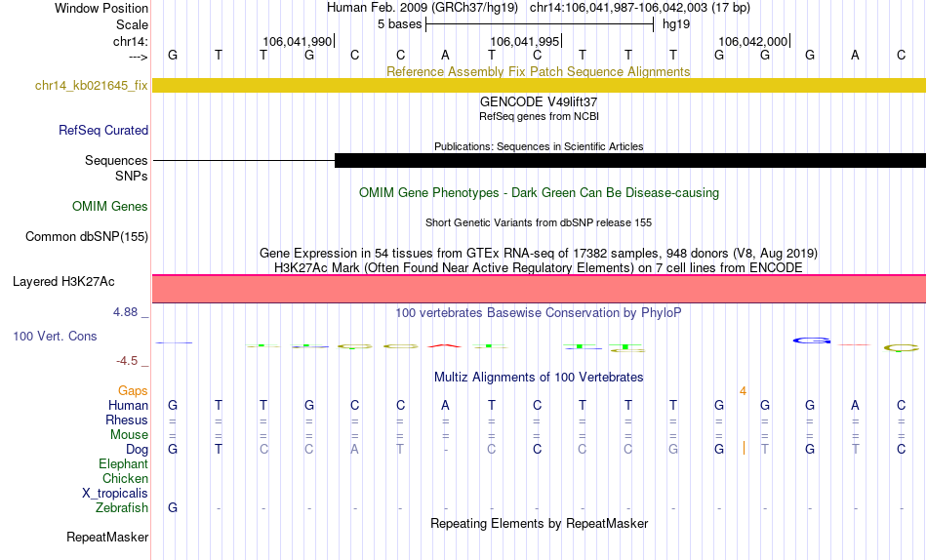The height and width of the screenshot is (560, 927).
Task: Click the red A conservation logo glyph
Action: tap(445, 345)
